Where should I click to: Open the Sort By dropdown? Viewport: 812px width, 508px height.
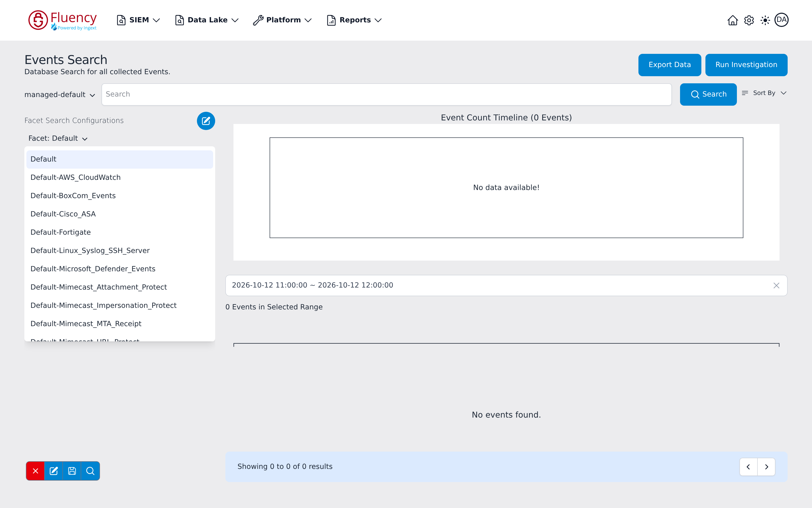coord(764,93)
